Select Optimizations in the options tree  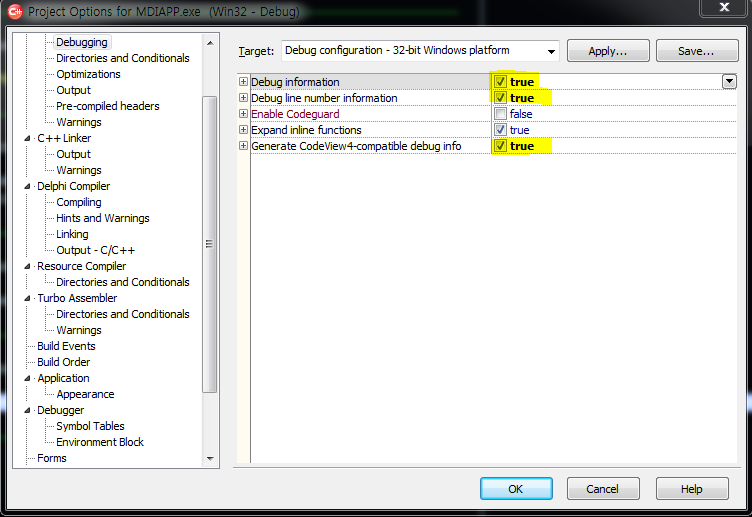pyautogui.click(x=88, y=74)
